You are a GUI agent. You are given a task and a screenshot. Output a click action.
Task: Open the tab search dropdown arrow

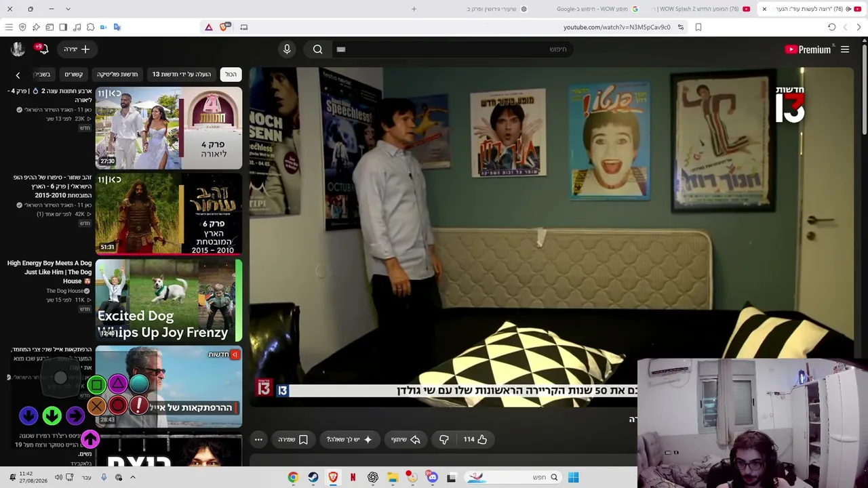click(68, 9)
